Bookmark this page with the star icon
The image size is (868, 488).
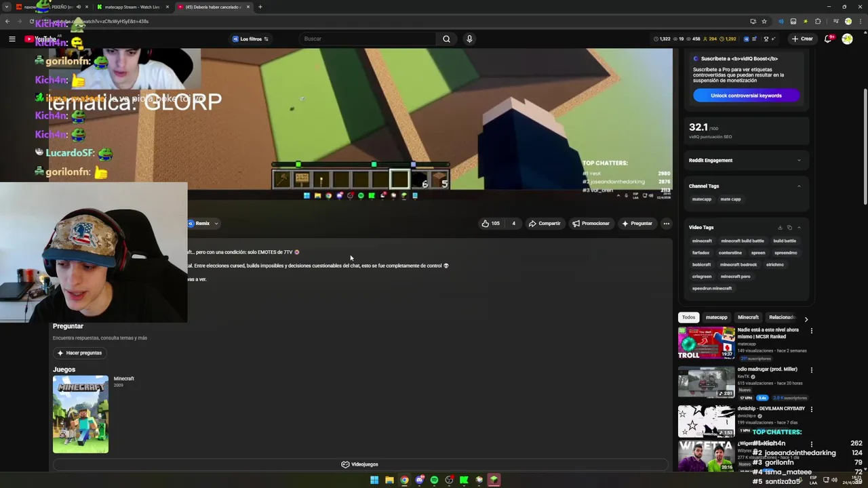tap(764, 21)
